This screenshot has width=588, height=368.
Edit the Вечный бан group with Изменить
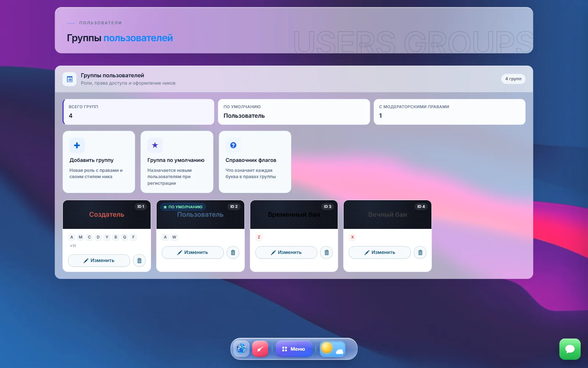pos(380,252)
